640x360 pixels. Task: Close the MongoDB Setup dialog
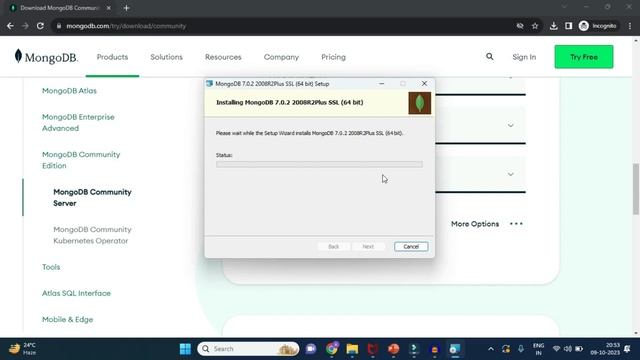(x=424, y=84)
